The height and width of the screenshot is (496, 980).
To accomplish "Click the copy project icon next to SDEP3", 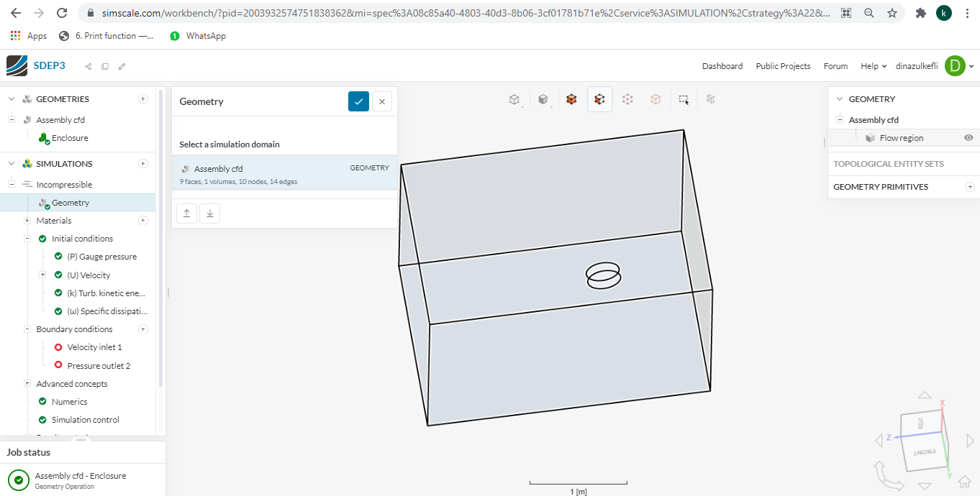I will (x=105, y=66).
